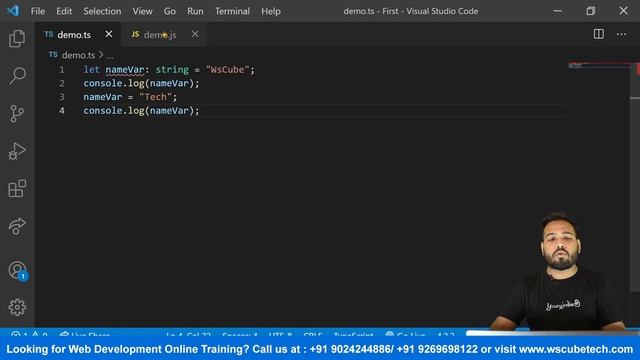Switch to the demo.ts editor tab
Image resolution: width=640 pixels, height=360 pixels.
tap(73, 35)
